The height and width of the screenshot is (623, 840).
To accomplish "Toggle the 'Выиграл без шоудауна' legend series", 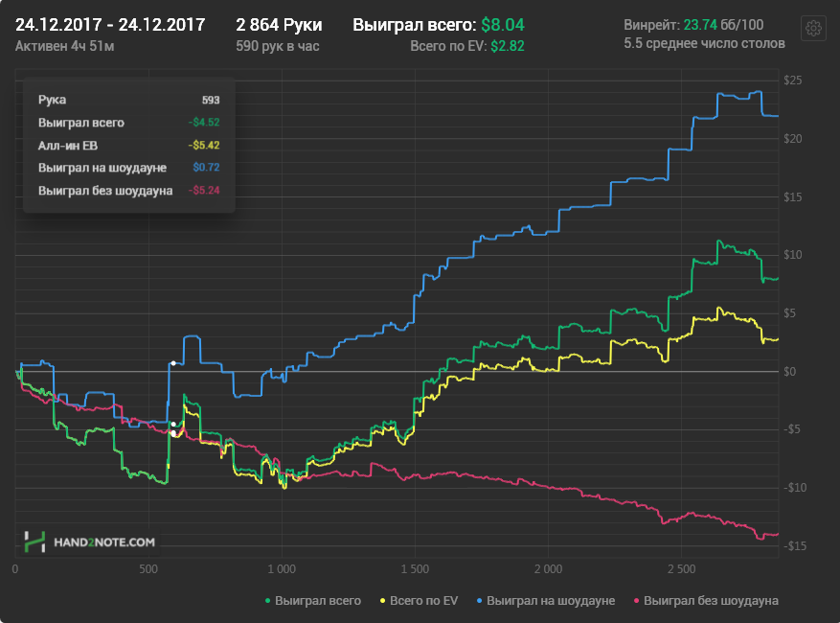I will (706, 601).
